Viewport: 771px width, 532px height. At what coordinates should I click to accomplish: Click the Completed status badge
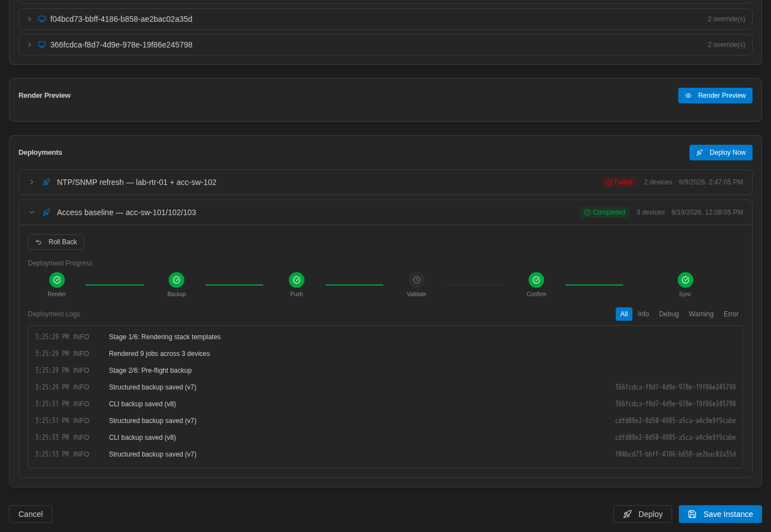605,212
